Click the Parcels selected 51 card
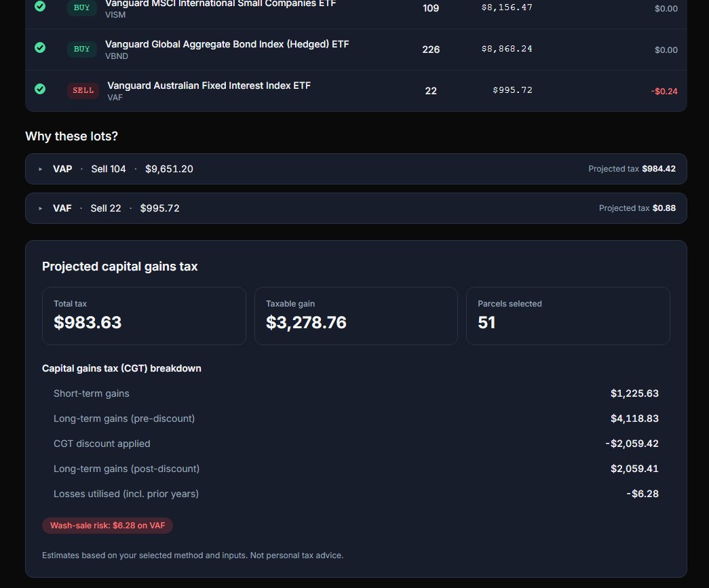This screenshot has height=588, width=709. [568, 316]
